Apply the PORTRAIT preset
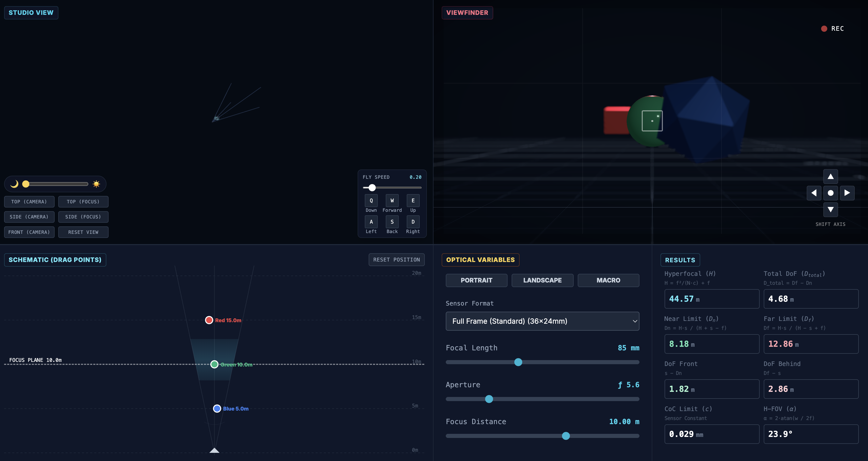868x461 pixels. tap(476, 280)
